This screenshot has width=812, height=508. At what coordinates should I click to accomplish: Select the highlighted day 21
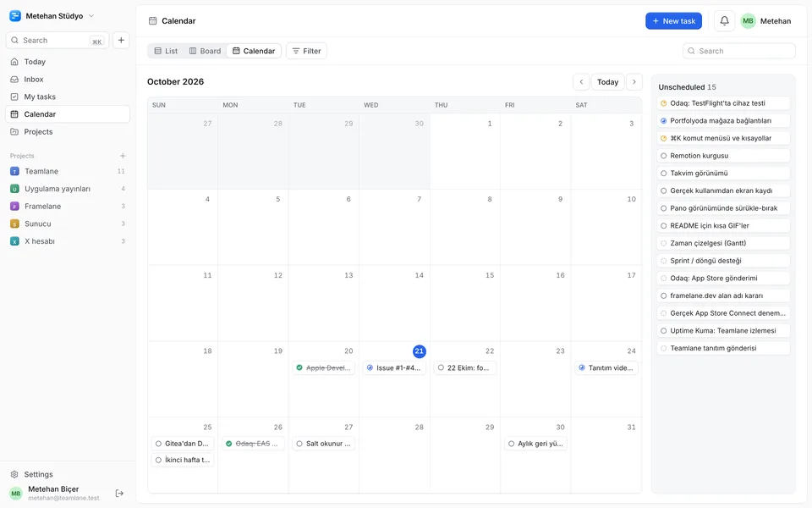419,351
